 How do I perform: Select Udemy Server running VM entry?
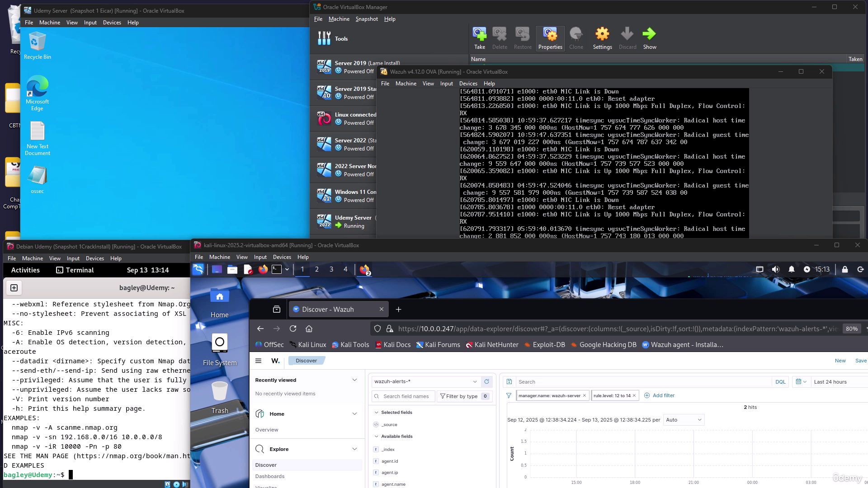coord(344,221)
